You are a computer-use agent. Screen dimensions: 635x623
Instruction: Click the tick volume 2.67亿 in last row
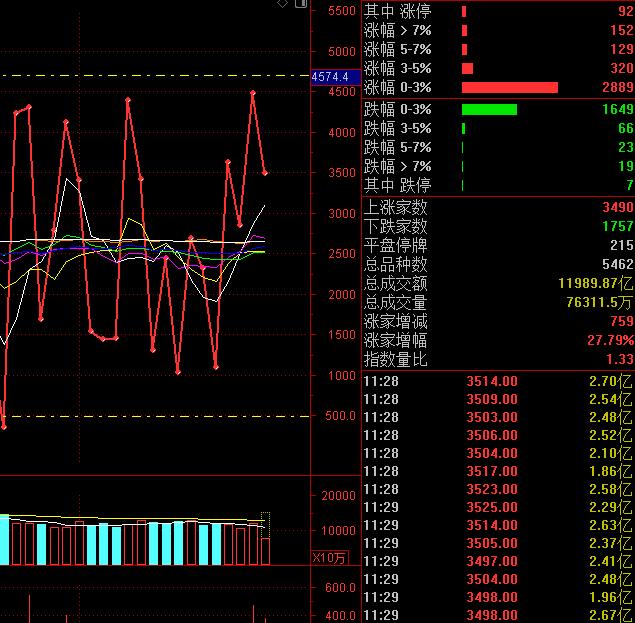[611, 615]
